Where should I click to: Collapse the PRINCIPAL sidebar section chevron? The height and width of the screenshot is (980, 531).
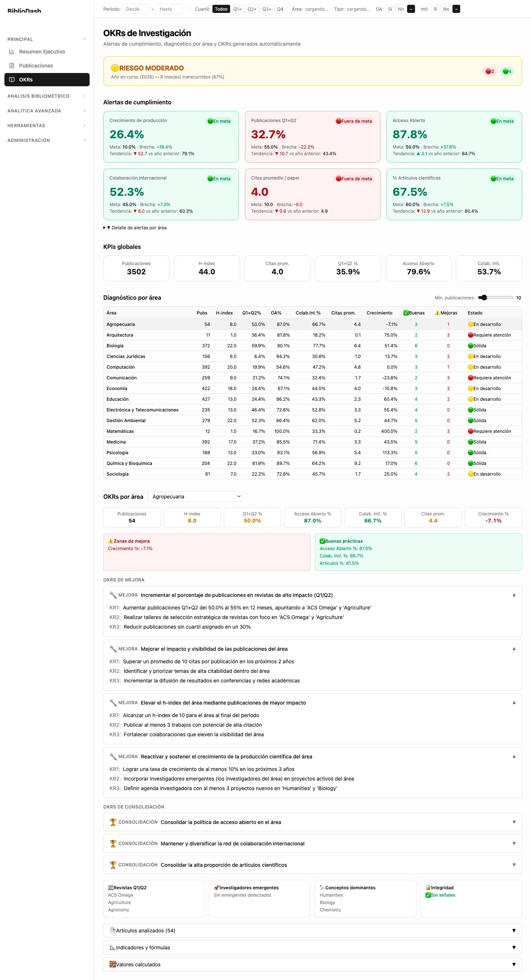[84, 39]
